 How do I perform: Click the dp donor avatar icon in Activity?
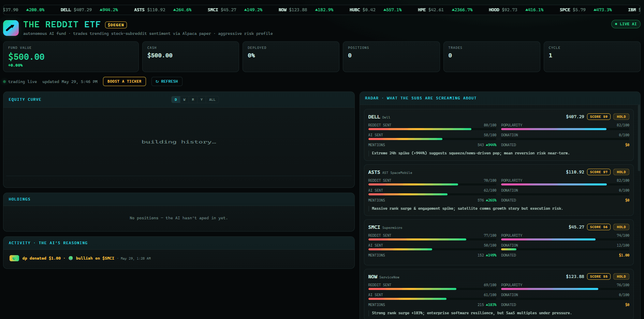[14, 258]
